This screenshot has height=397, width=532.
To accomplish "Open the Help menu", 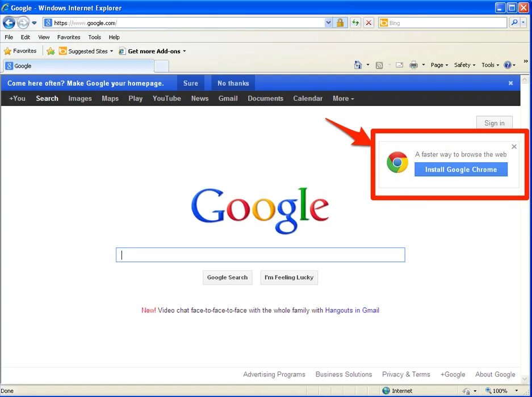I will [114, 37].
